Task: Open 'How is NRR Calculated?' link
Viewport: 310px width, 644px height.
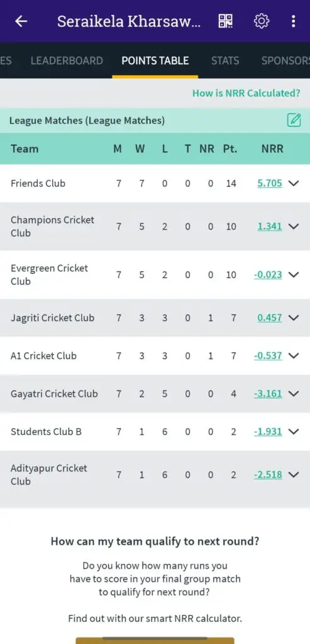Action: pos(246,93)
